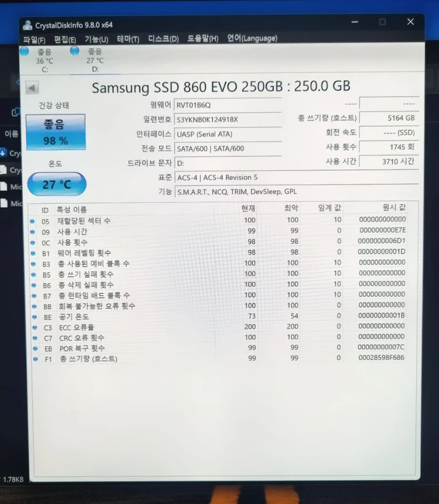Select row 05 재할당된 섹터 수

[218, 221]
